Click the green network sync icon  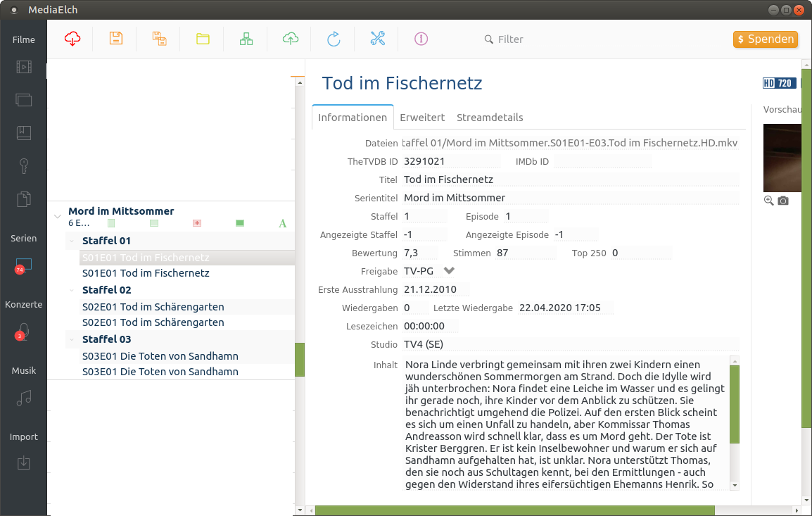click(246, 39)
